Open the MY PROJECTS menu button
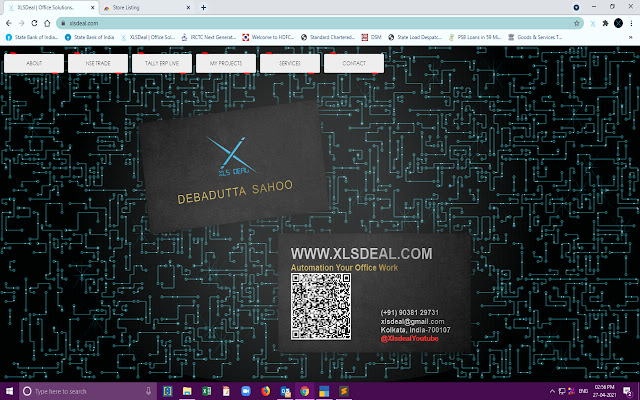Viewport: 640px width, 400px height. [226, 63]
